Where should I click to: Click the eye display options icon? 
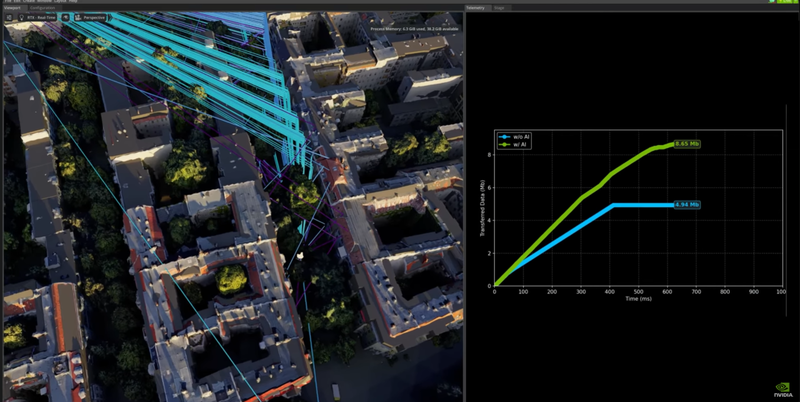click(66, 18)
